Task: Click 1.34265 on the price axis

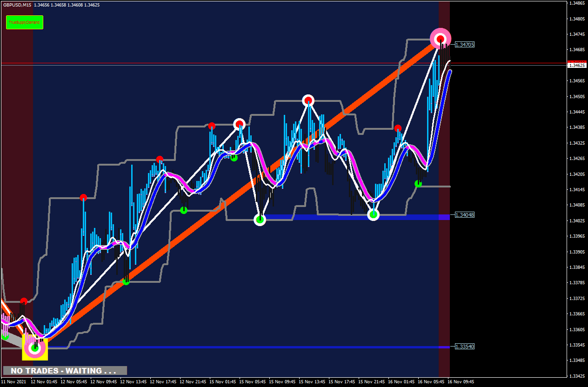Action: tap(577, 159)
